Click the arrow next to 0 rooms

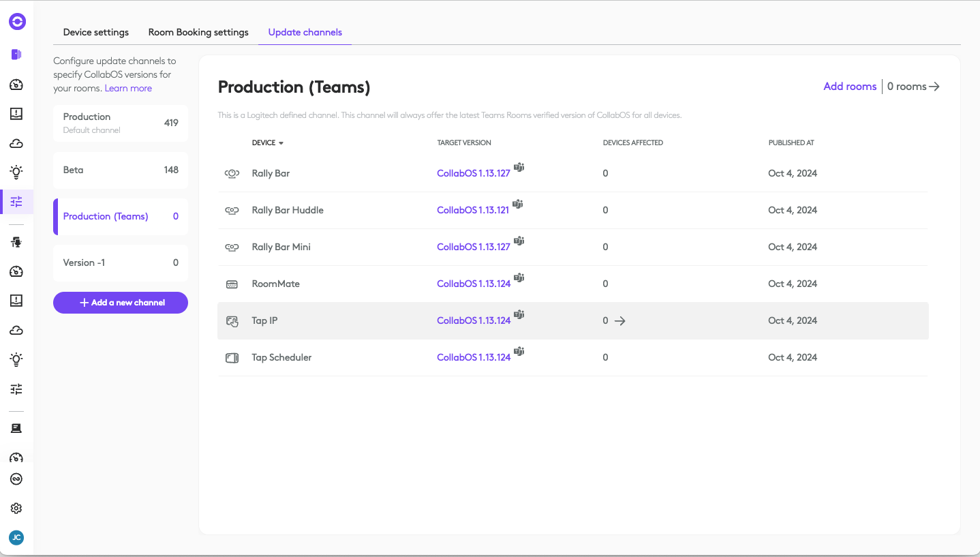click(x=934, y=87)
